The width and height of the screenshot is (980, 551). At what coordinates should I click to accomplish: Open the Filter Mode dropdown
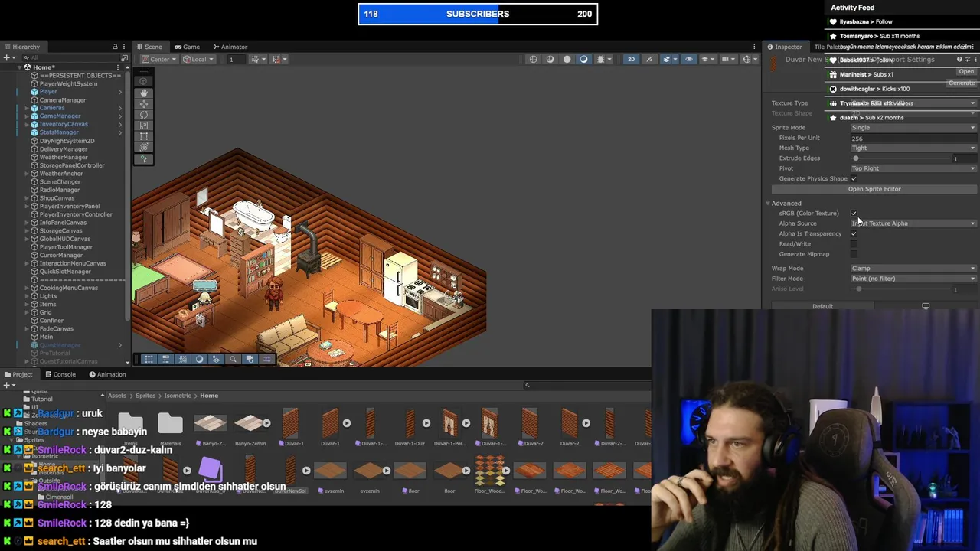point(913,279)
